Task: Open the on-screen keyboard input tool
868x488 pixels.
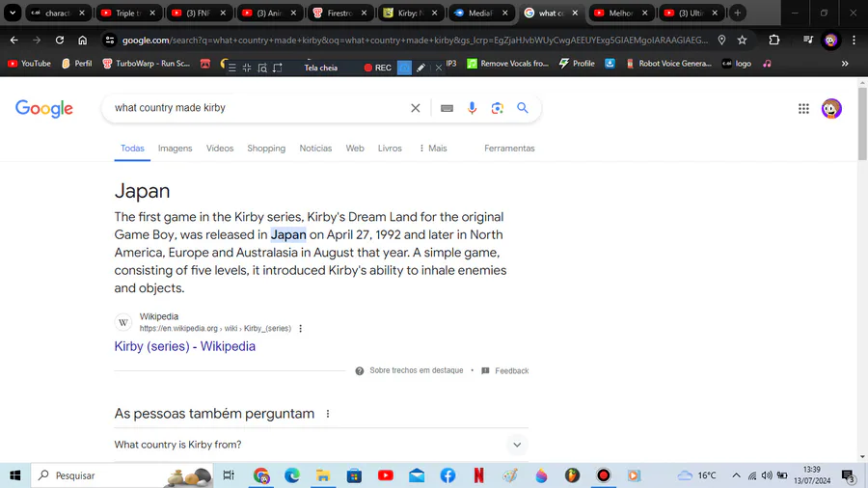Action: point(447,108)
